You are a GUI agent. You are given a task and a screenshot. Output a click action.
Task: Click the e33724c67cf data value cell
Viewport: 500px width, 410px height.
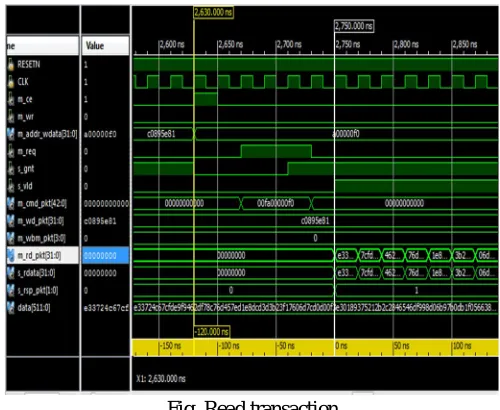click(x=106, y=308)
